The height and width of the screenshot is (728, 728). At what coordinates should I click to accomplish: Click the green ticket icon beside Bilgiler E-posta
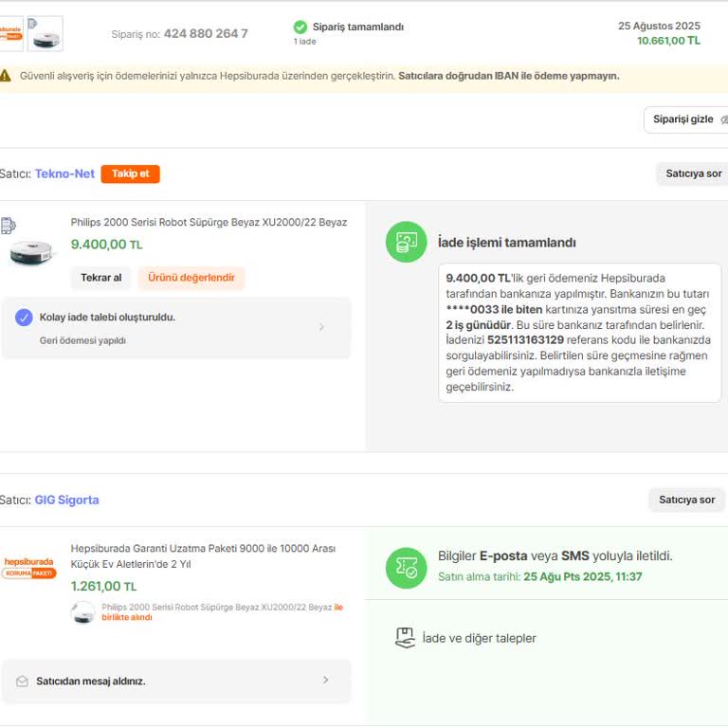[x=407, y=569]
